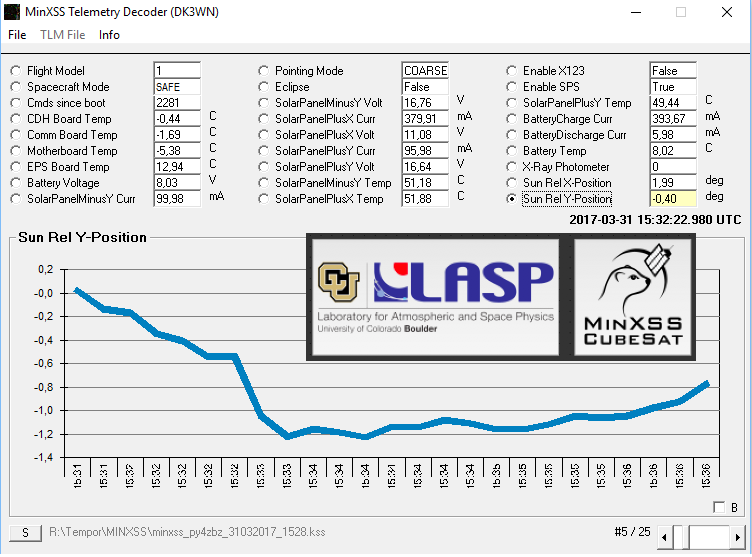The width and height of the screenshot is (752, 557).
Task: Select Spacecraft Mode radio button
Action: [x=16, y=87]
